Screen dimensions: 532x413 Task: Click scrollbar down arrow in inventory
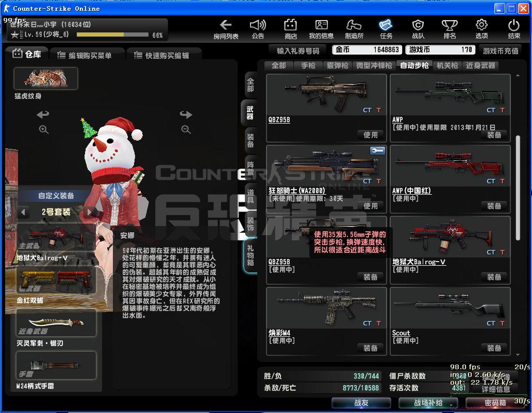pos(518,355)
